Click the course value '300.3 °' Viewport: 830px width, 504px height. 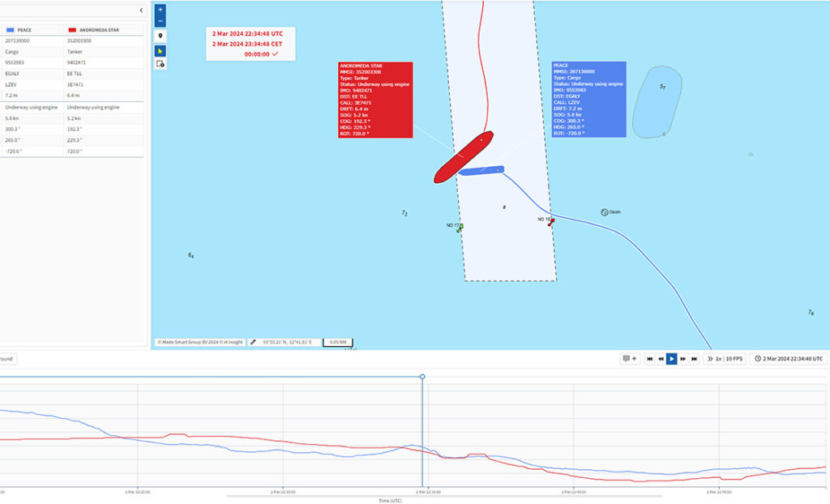[13, 129]
